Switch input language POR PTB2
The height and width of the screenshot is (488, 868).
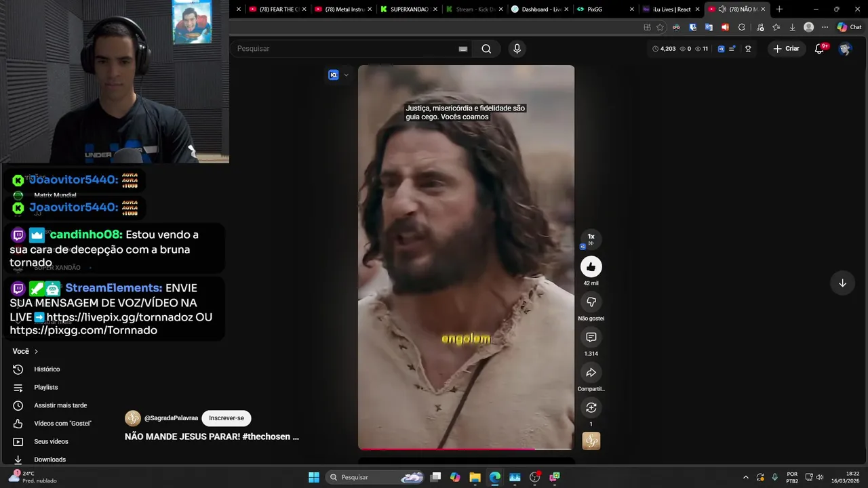pyautogui.click(x=792, y=477)
